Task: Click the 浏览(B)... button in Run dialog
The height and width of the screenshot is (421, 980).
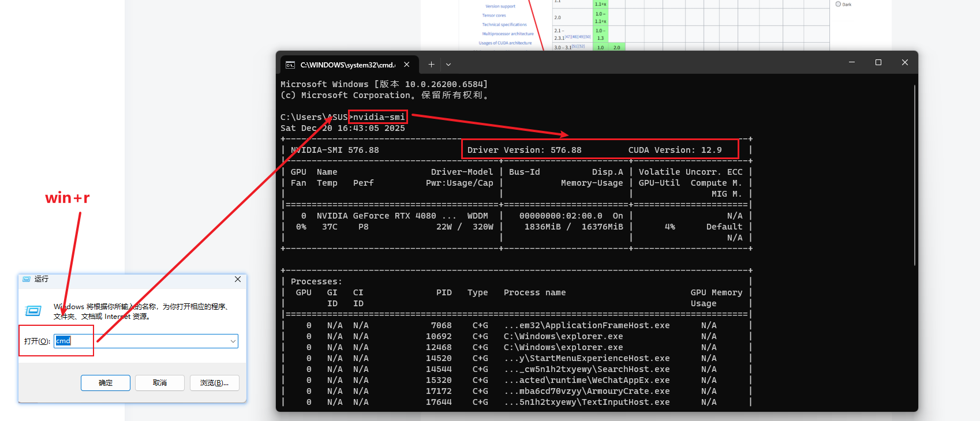Action: point(214,383)
